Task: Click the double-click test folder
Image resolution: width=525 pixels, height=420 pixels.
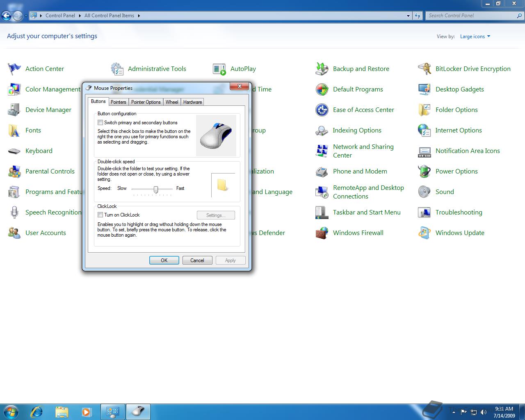Action: tap(223, 185)
